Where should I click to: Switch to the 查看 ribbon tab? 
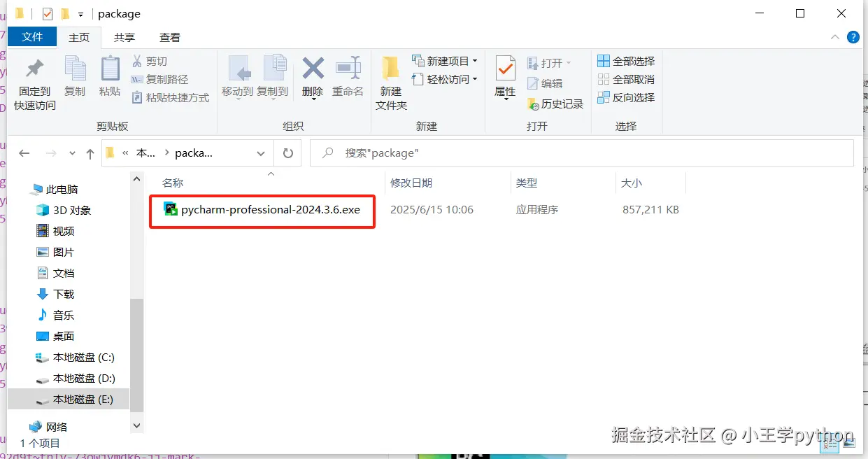(x=170, y=38)
